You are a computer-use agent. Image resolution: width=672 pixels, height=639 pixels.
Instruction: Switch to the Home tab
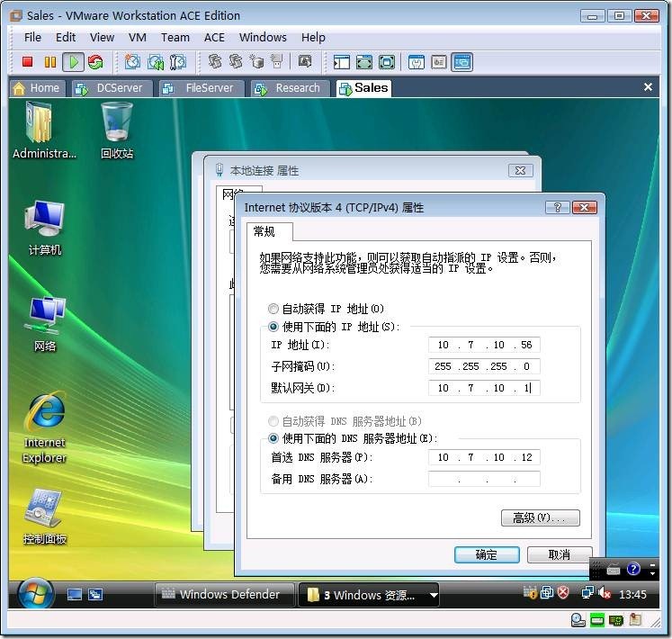37,88
